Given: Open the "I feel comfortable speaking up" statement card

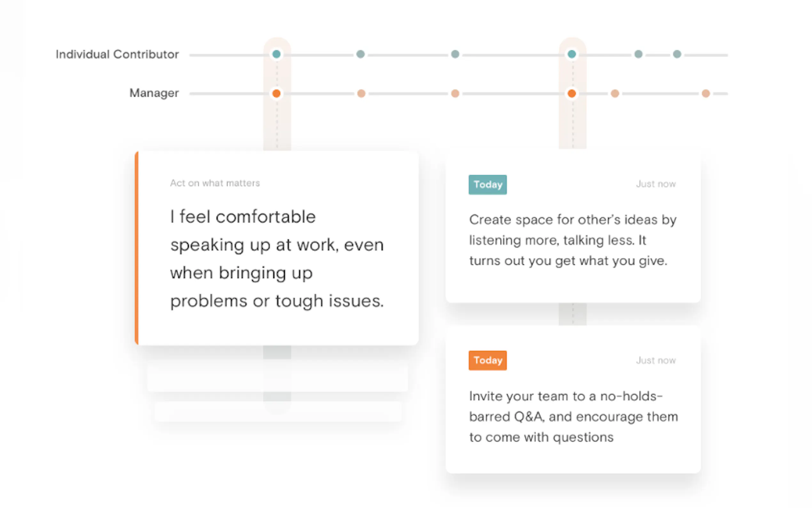Looking at the screenshot, I should pos(277,259).
